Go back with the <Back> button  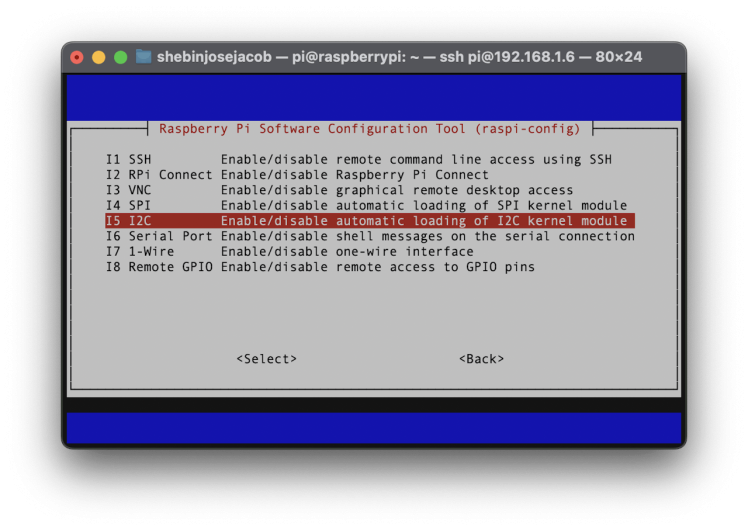(x=481, y=359)
